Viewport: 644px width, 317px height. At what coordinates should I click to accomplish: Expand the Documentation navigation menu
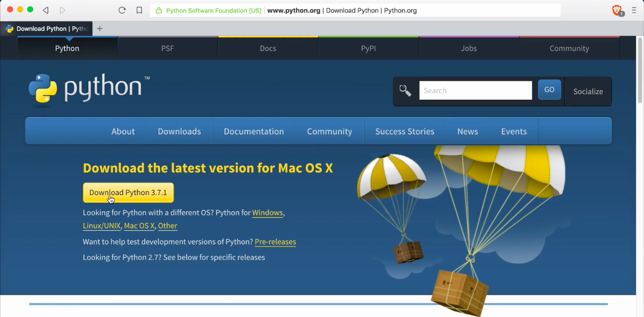(x=254, y=131)
